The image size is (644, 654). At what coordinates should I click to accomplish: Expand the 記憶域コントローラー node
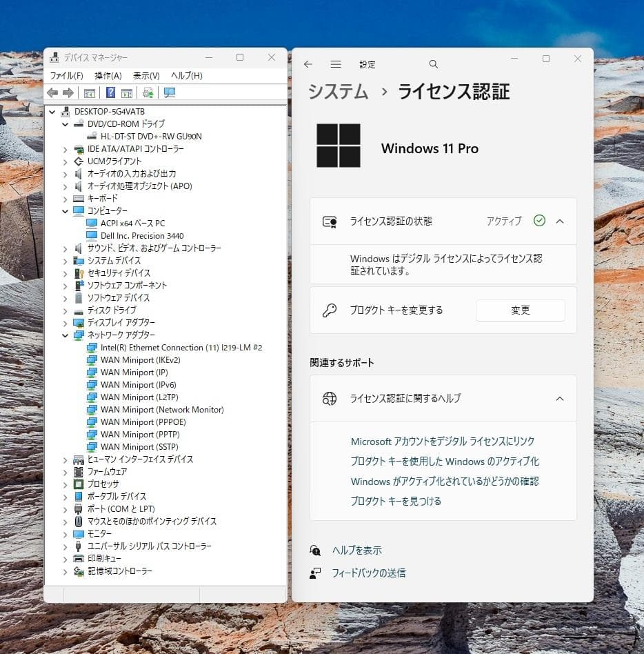(x=65, y=572)
